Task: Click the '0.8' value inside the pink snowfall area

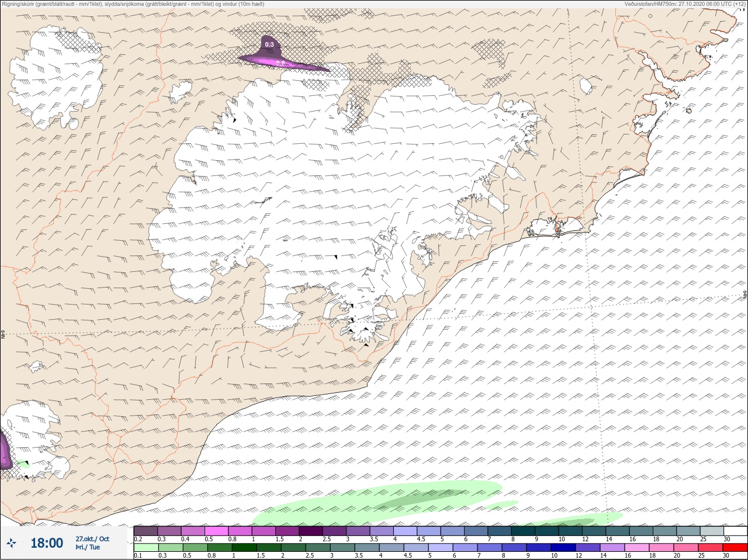Action: point(280,63)
